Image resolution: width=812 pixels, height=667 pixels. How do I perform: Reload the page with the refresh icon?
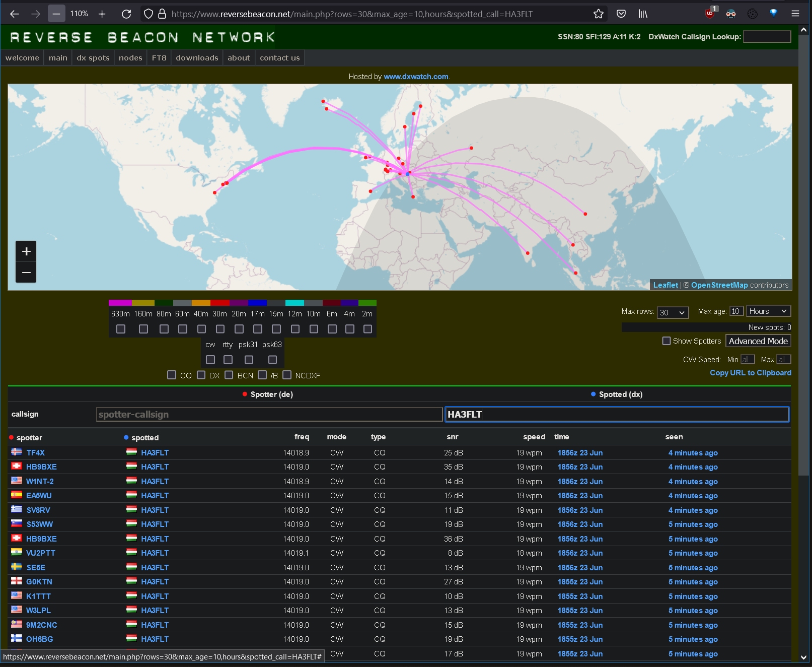126,14
